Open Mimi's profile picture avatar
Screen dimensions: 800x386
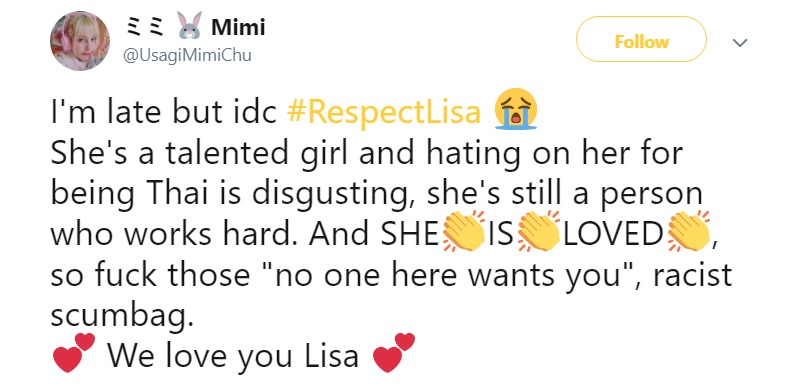[80, 41]
